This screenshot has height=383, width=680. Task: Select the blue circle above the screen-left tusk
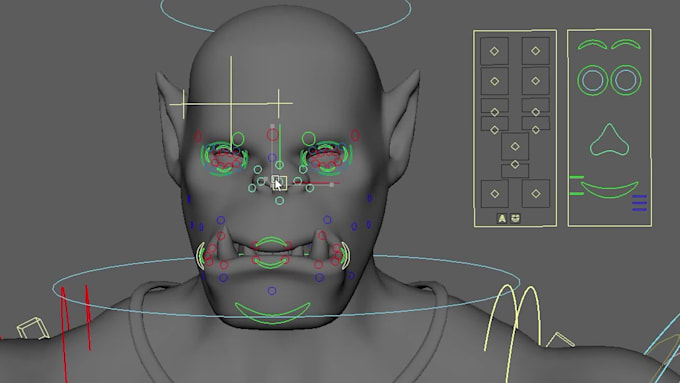click(221, 220)
